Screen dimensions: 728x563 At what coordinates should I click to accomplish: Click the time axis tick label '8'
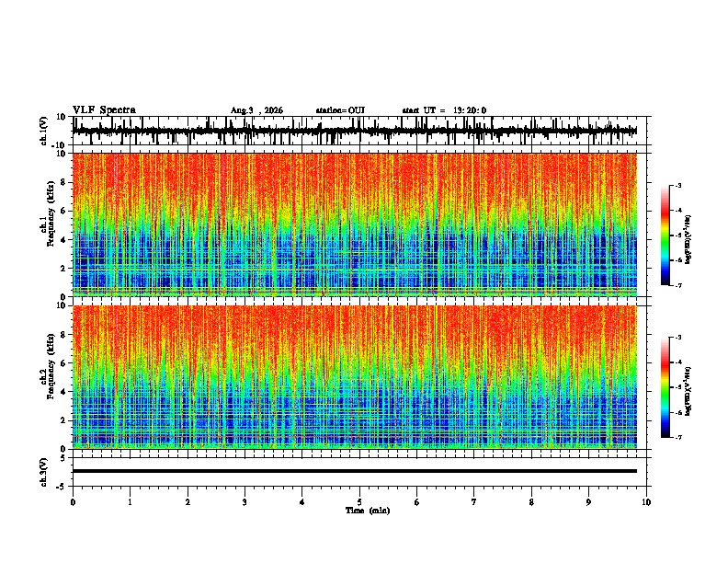pyautogui.click(x=531, y=502)
